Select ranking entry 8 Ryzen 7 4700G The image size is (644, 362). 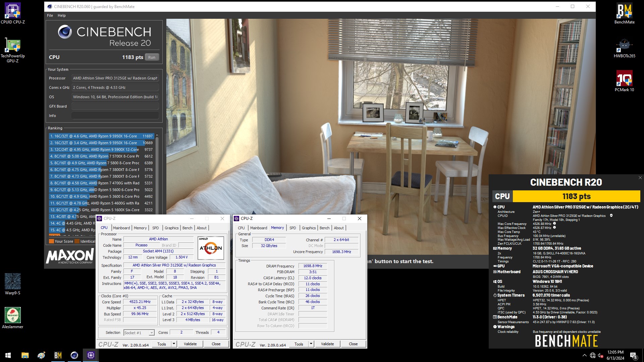101,183
